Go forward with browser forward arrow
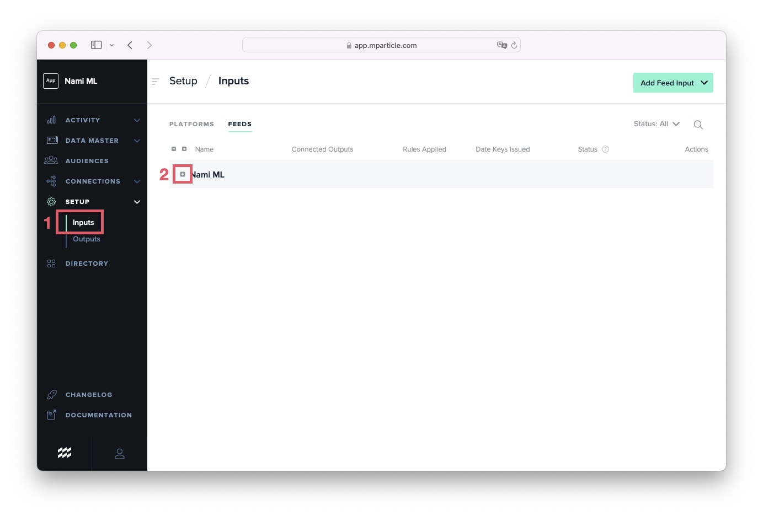 (x=149, y=45)
